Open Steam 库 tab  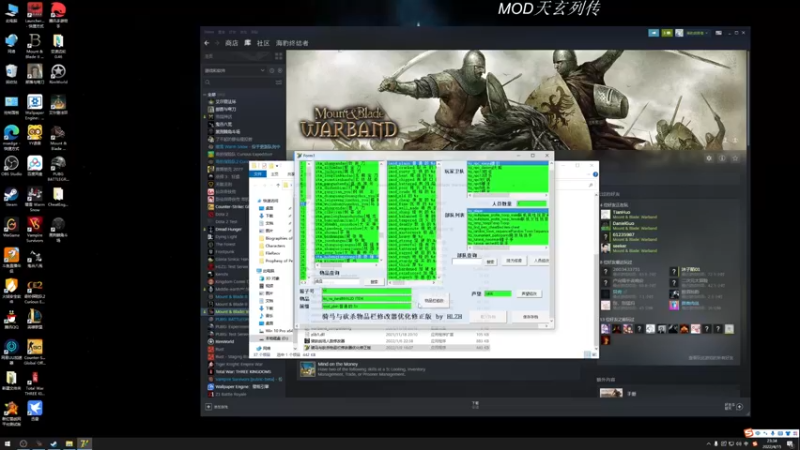(x=247, y=43)
